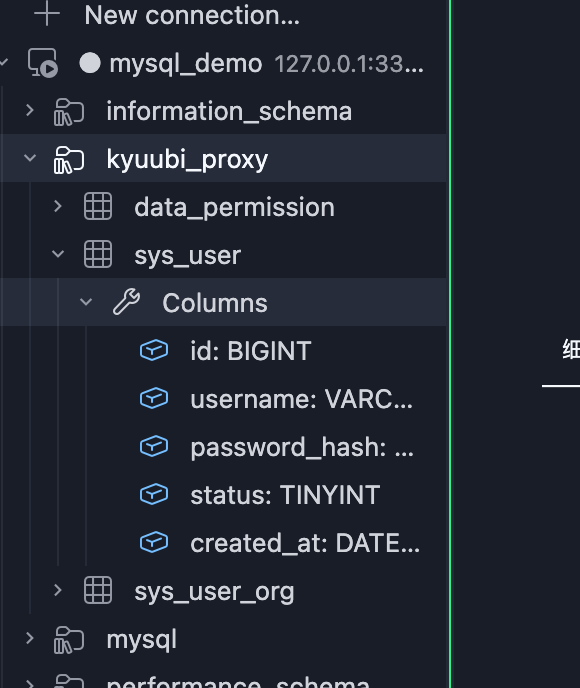Click the id column cube icon
This screenshot has height=688, width=580.
pos(154,350)
